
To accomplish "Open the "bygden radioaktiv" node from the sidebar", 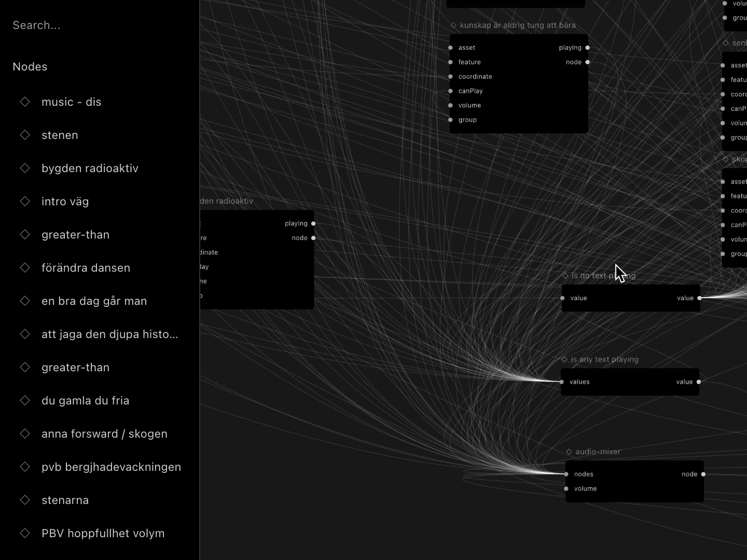I will click(x=90, y=168).
